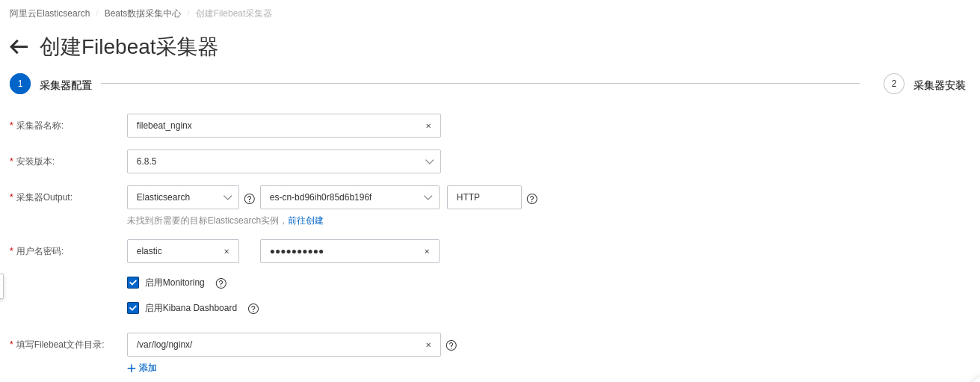Clear the /var/log/nginx/ path with its x icon
This screenshot has height=382, width=980.
click(x=428, y=345)
